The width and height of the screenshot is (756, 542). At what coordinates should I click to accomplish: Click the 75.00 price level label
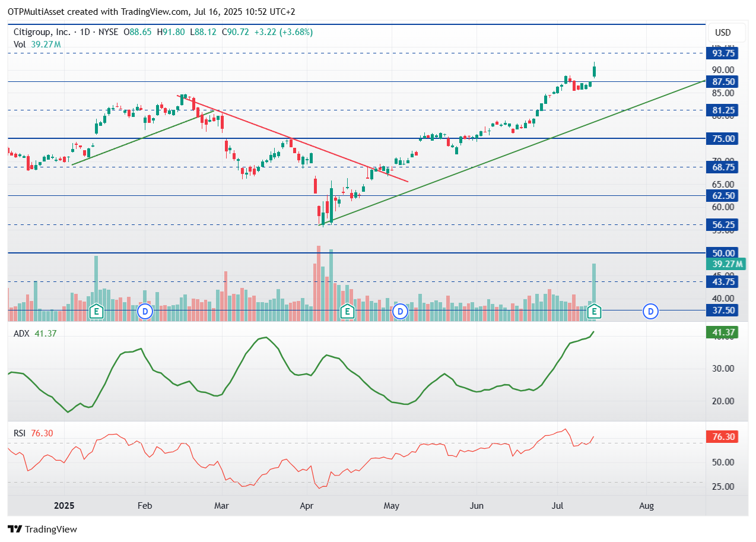click(722, 138)
